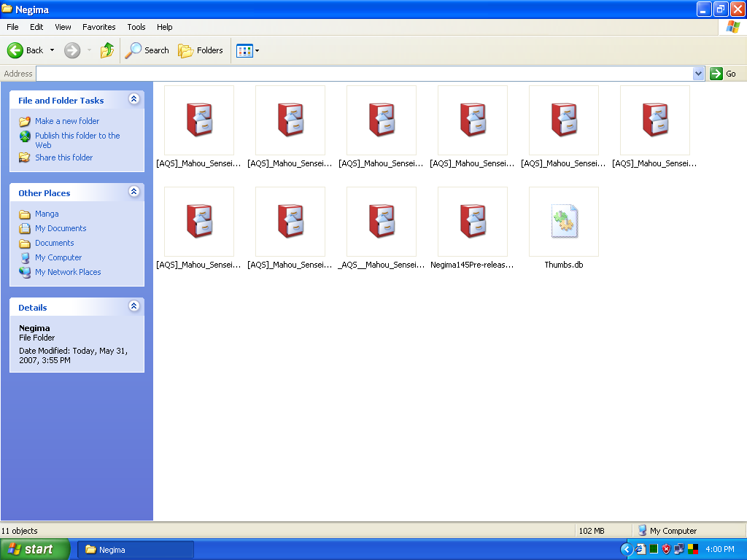Viewport: 747px width, 560px height.
Task: Collapse the Other Places panel
Action: (134, 192)
